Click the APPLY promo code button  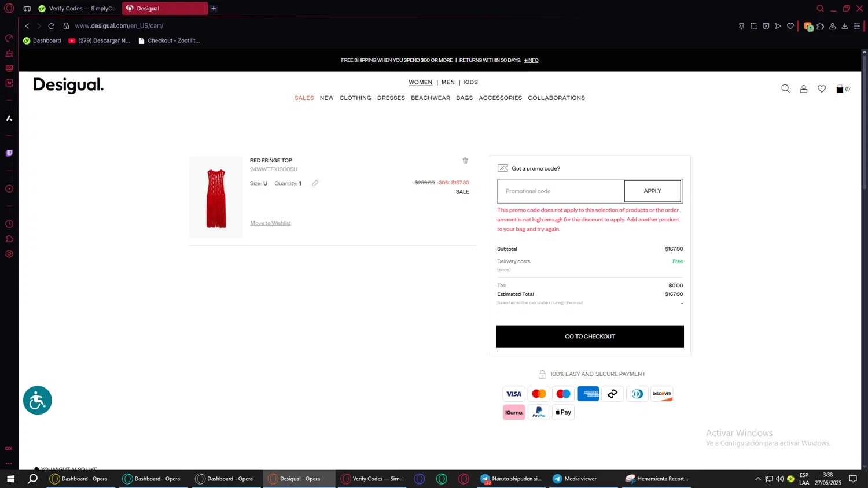pos(652,191)
